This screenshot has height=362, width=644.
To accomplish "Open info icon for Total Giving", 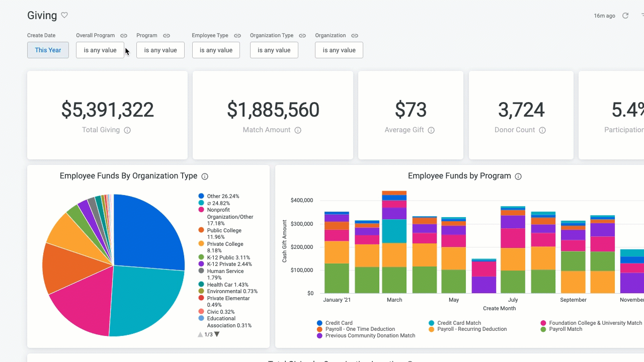I will click(x=127, y=130).
